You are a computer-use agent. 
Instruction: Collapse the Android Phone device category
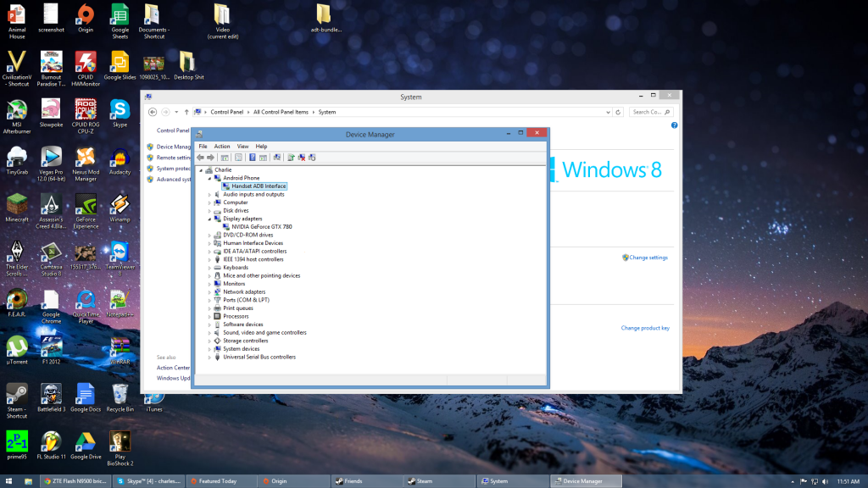coord(208,178)
